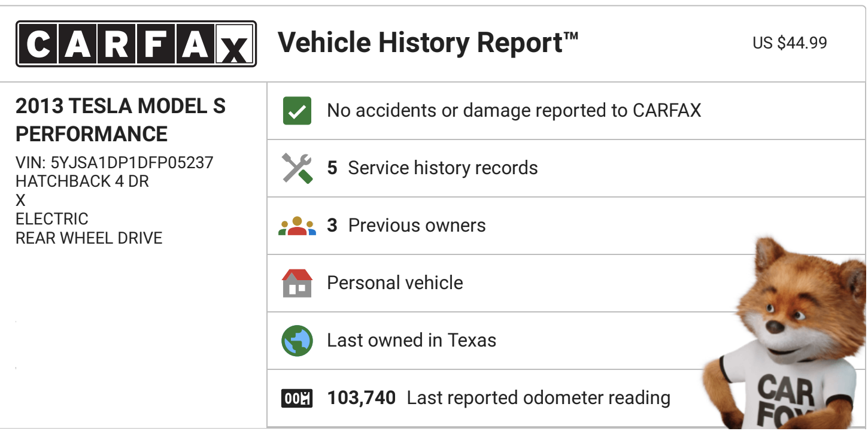Click the globe last owned icon

pyautogui.click(x=297, y=341)
